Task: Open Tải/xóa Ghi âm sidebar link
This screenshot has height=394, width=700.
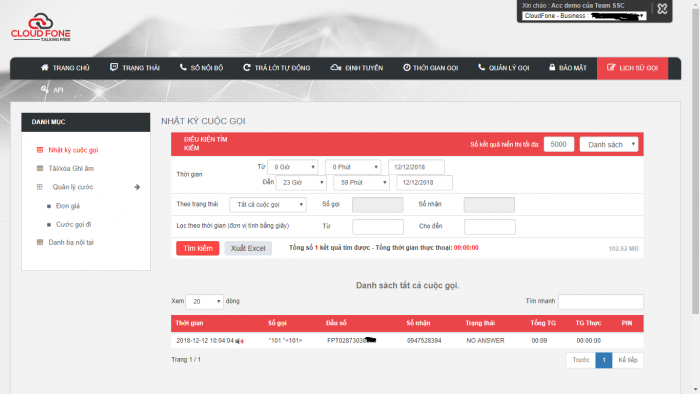Action: 71,168
